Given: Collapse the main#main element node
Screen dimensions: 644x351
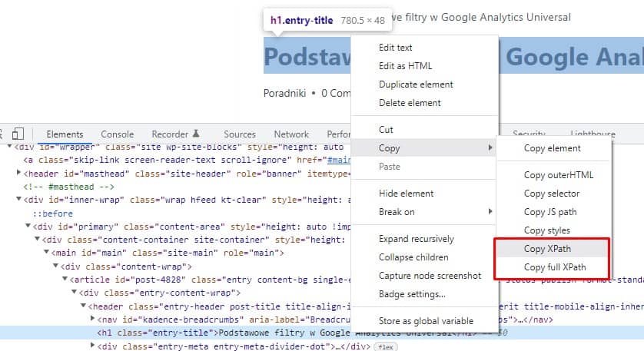Looking at the screenshot, I should [x=47, y=253].
